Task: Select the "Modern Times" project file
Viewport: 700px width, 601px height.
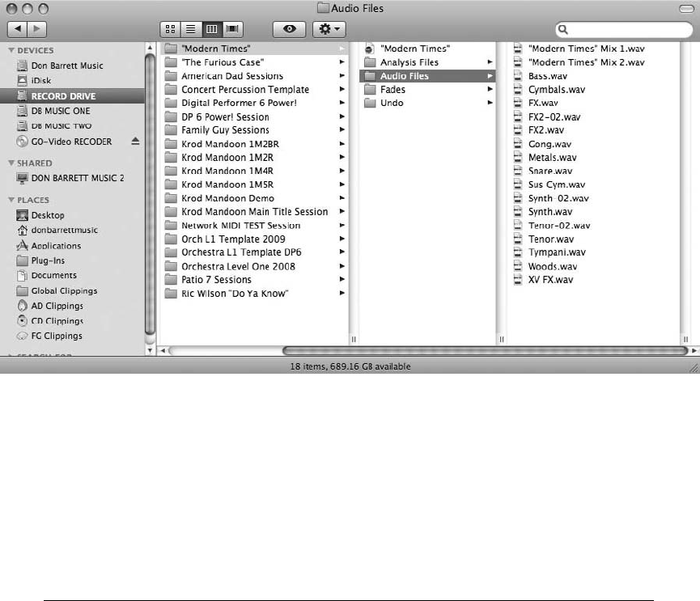Action: [x=427, y=49]
